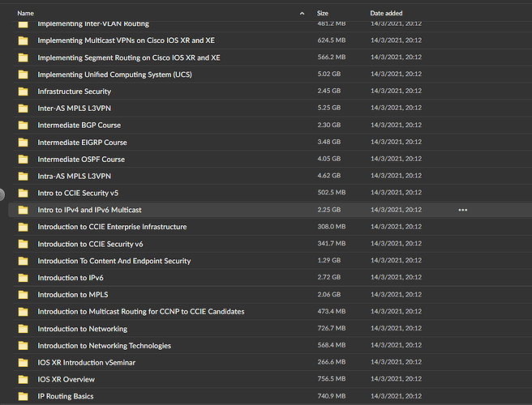The width and height of the screenshot is (532, 405).
Task: Click date added for Infrastructure Security row
Action: click(x=397, y=91)
